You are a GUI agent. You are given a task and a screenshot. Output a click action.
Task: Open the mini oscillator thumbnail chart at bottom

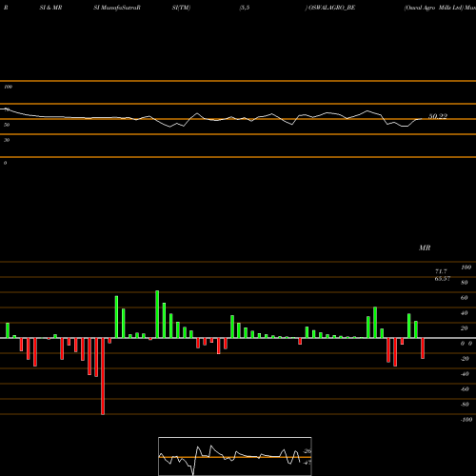(235, 456)
